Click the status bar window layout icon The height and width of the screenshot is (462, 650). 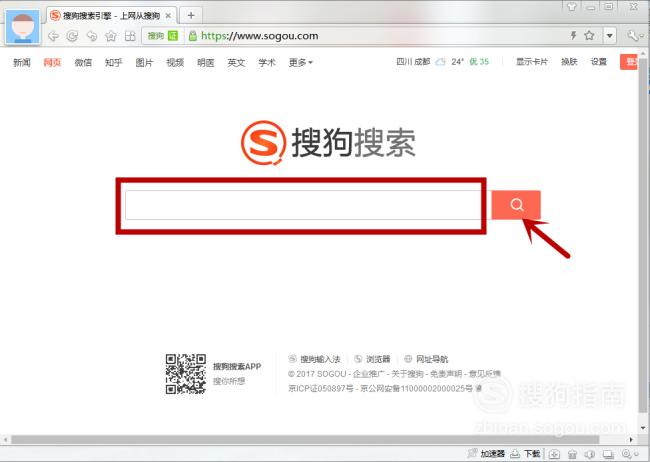tap(608, 454)
